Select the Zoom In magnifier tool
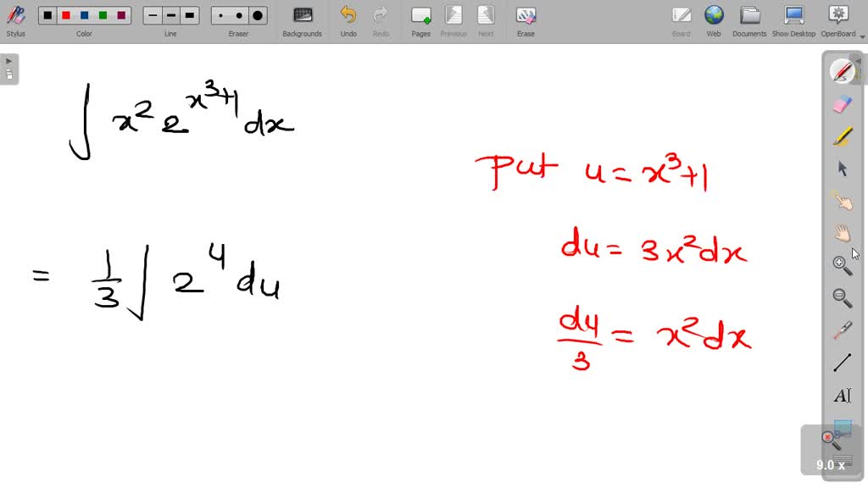Image resolution: width=868 pixels, height=488 pixels. pyautogui.click(x=841, y=264)
